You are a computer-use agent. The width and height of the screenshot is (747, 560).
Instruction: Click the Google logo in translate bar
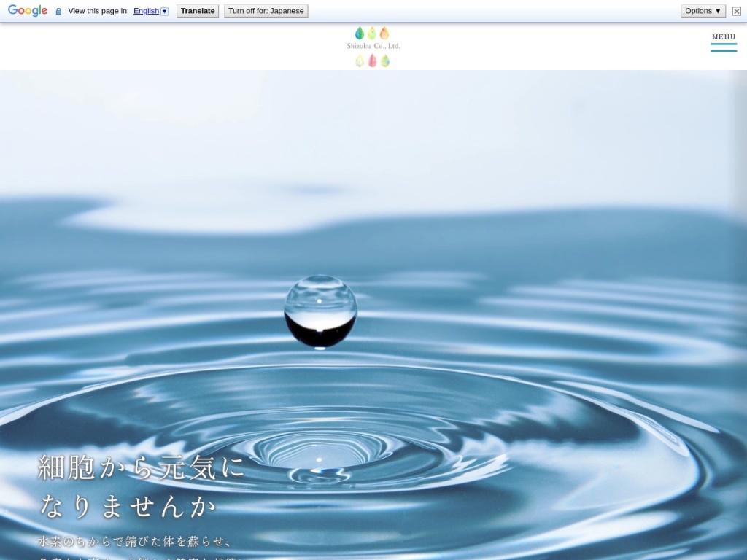[x=28, y=11]
